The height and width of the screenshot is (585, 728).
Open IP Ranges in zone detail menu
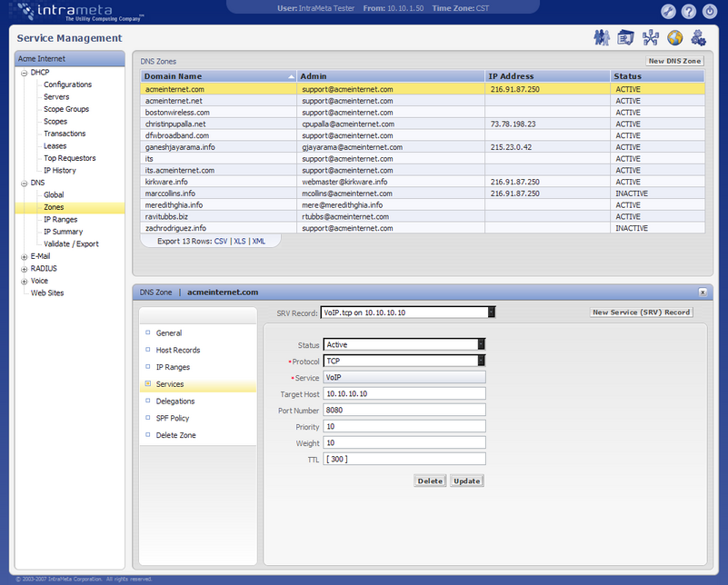point(173,367)
